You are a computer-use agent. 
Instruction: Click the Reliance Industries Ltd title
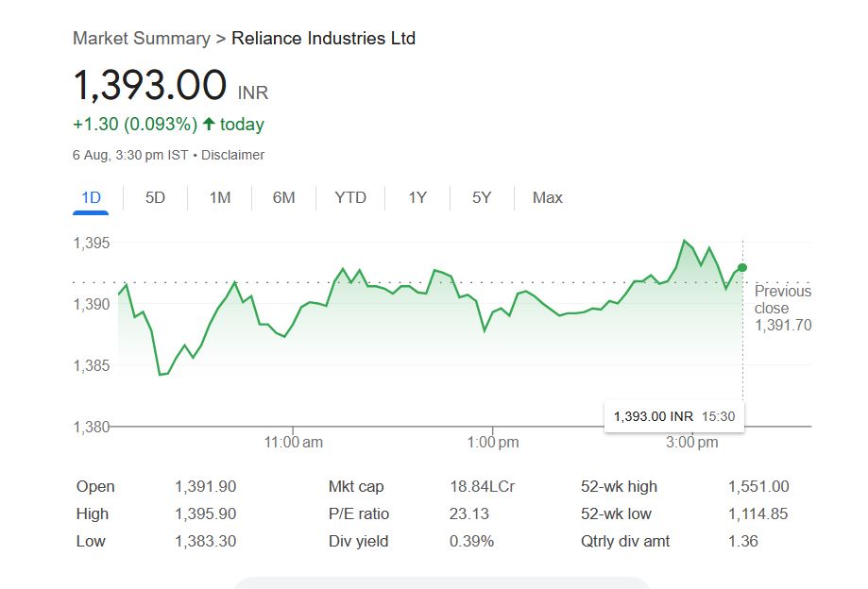pos(323,39)
